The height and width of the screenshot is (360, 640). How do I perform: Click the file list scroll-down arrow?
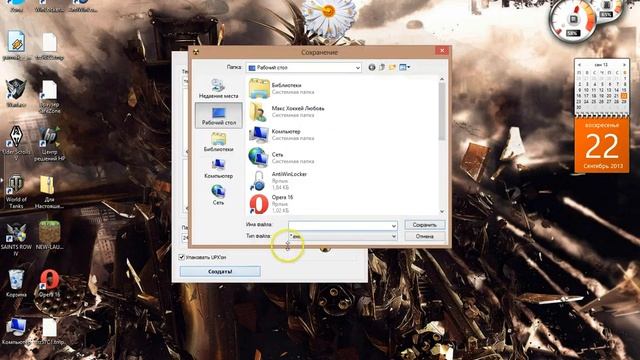coord(442,211)
